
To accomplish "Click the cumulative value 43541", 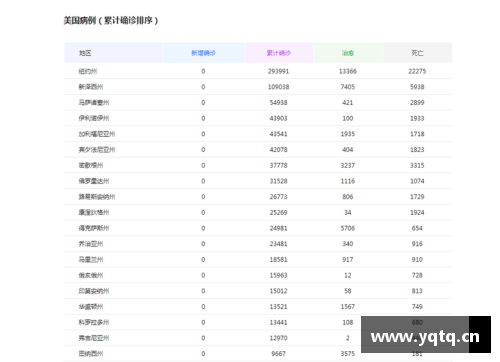I will pyautogui.click(x=279, y=134).
